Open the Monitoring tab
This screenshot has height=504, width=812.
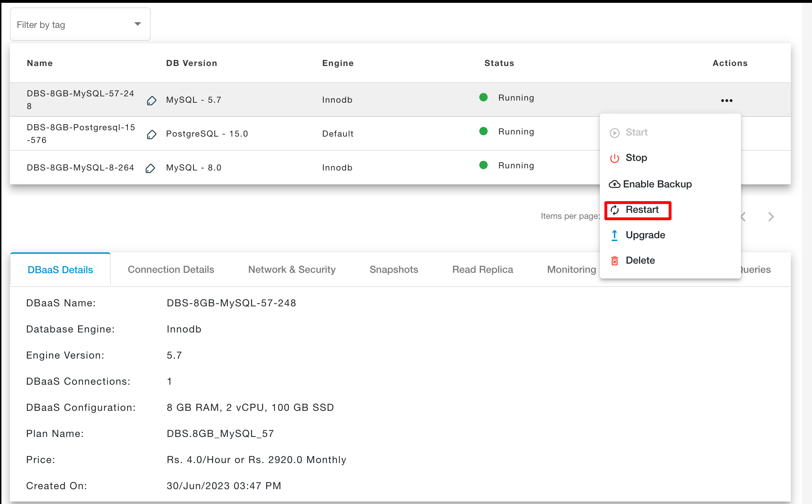coord(572,269)
